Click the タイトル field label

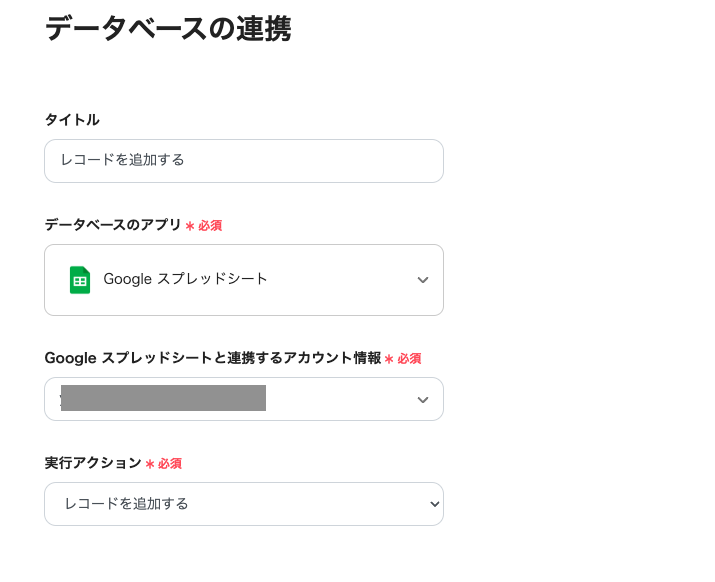[x=72, y=120]
